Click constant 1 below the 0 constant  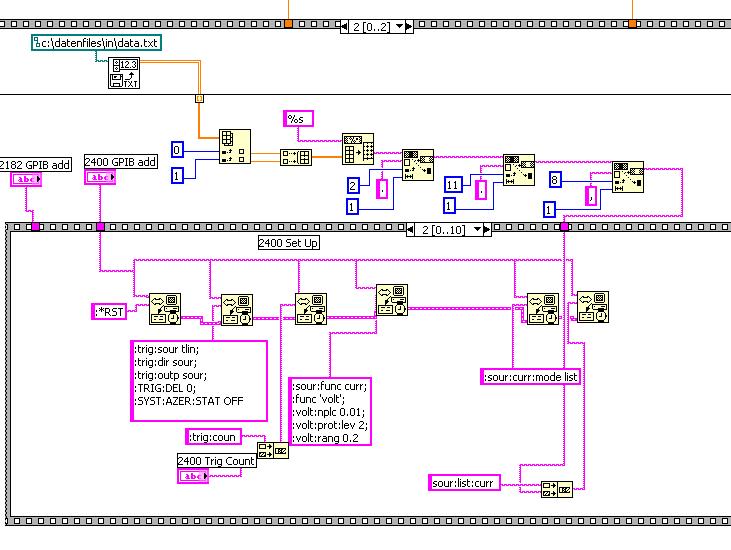(x=177, y=175)
